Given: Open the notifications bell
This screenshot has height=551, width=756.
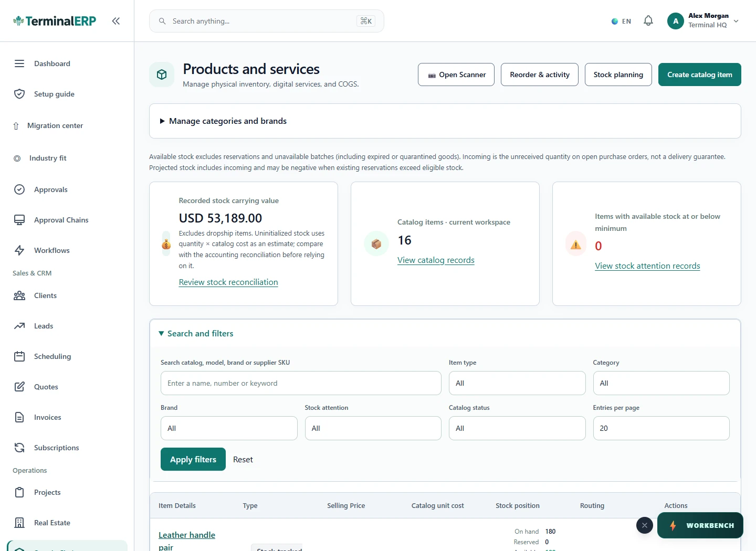Looking at the screenshot, I should 648,21.
